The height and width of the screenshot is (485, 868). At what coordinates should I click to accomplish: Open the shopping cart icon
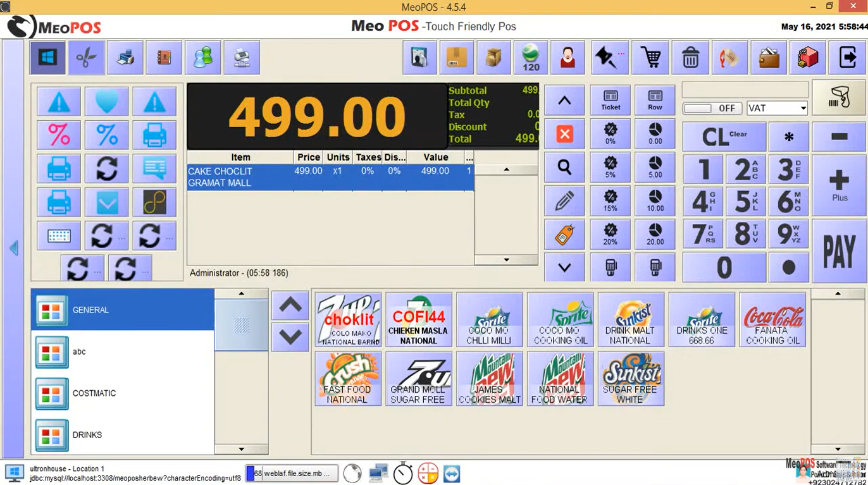click(x=650, y=58)
